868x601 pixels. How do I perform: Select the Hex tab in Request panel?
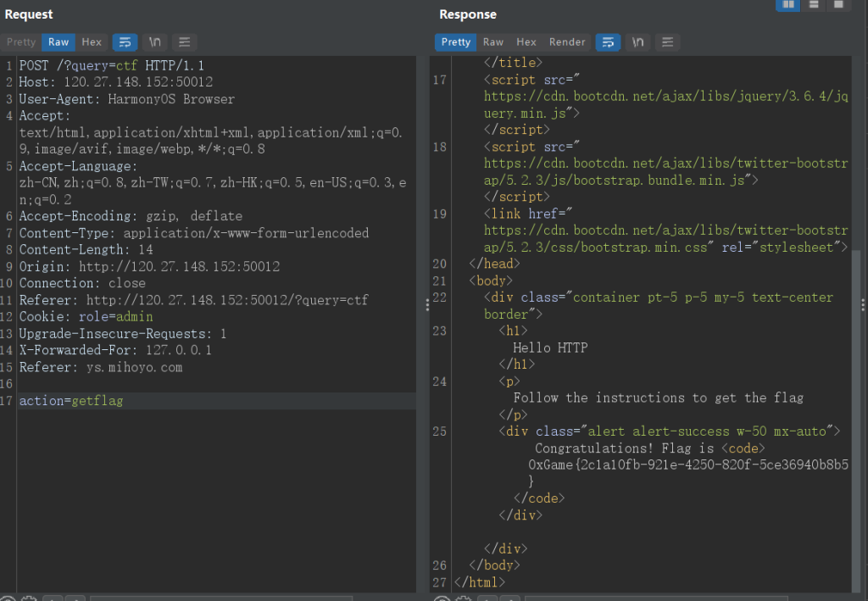pyautogui.click(x=92, y=42)
